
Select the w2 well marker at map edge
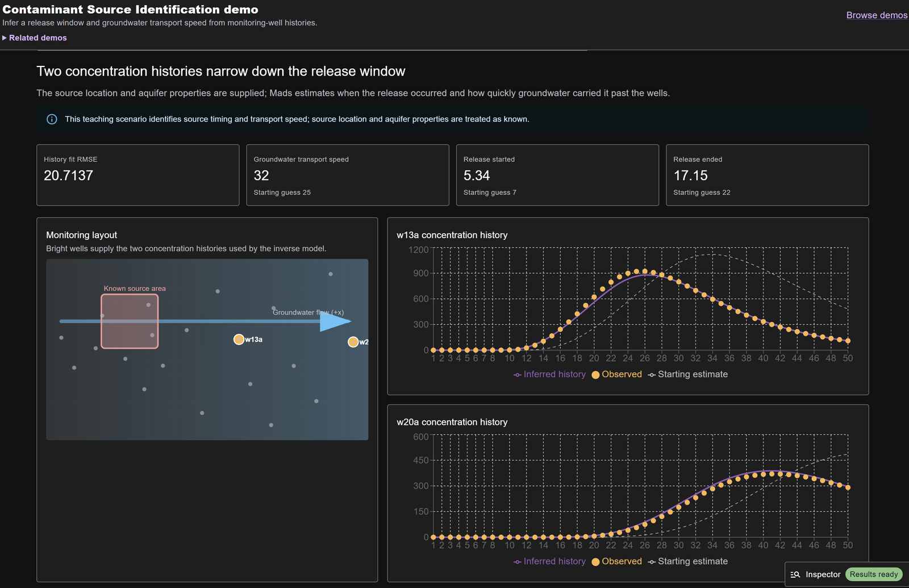click(x=353, y=342)
